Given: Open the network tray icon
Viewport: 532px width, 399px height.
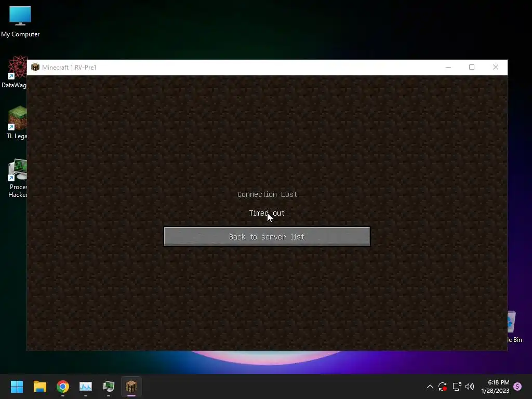Looking at the screenshot, I should coord(457,387).
